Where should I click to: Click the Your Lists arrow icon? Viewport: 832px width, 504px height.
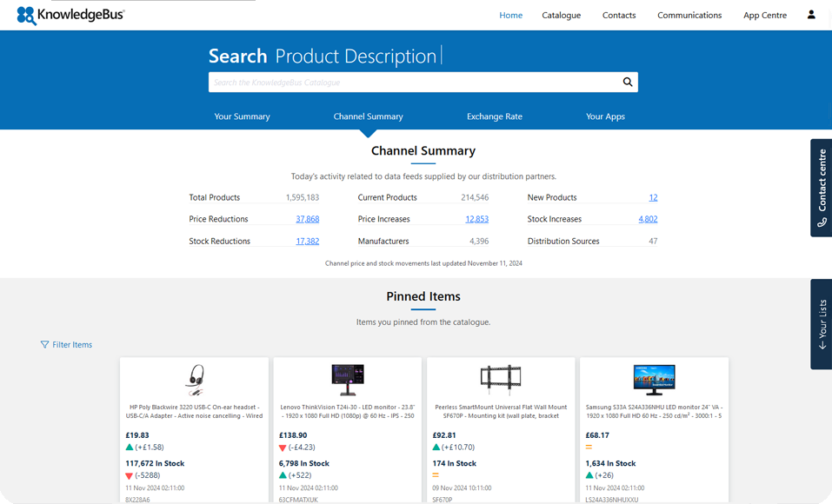(822, 345)
